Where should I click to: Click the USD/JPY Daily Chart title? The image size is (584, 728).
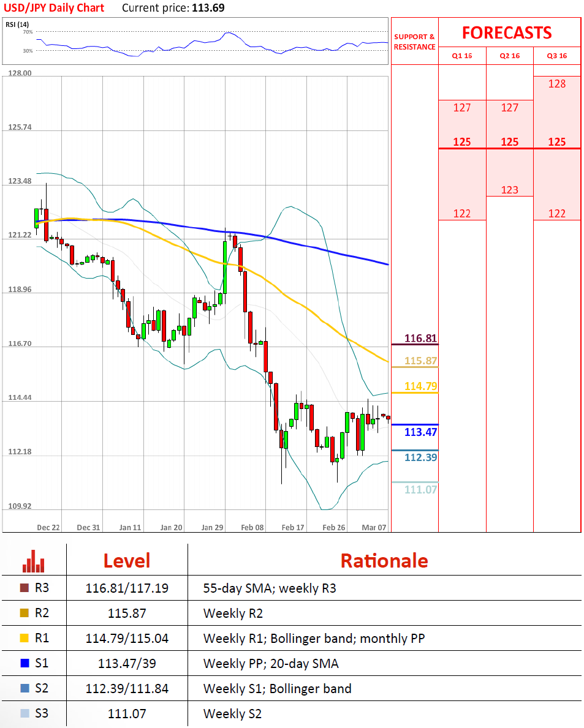(54, 8)
